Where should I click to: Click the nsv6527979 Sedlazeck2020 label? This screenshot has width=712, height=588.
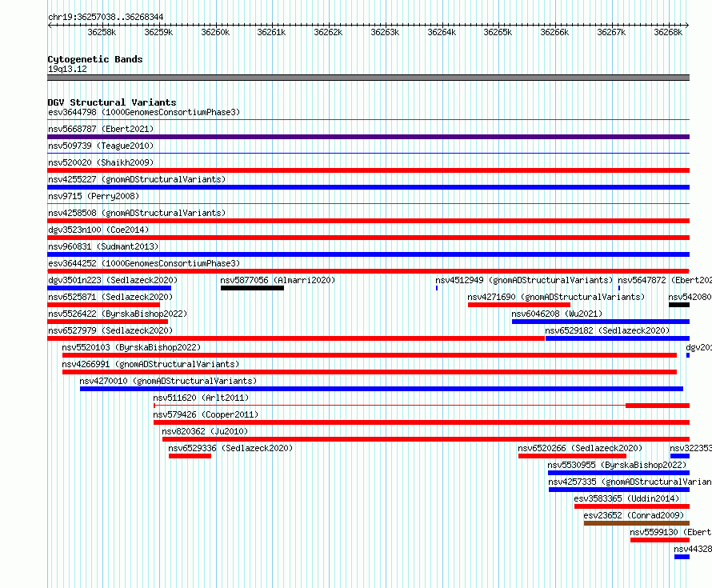[x=110, y=330]
